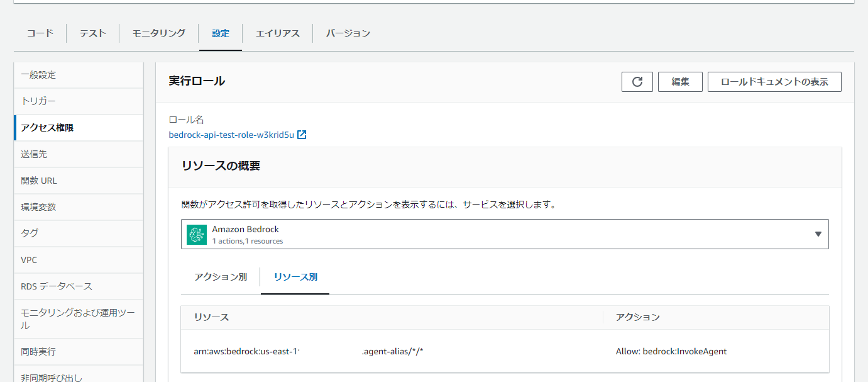Switch to the モニタリング tab

(158, 33)
